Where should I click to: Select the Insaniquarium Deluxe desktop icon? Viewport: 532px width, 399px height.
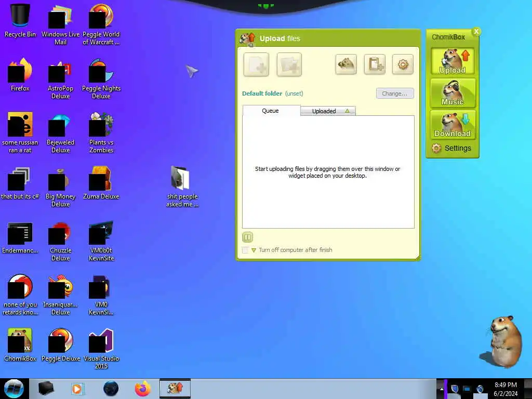click(60, 295)
